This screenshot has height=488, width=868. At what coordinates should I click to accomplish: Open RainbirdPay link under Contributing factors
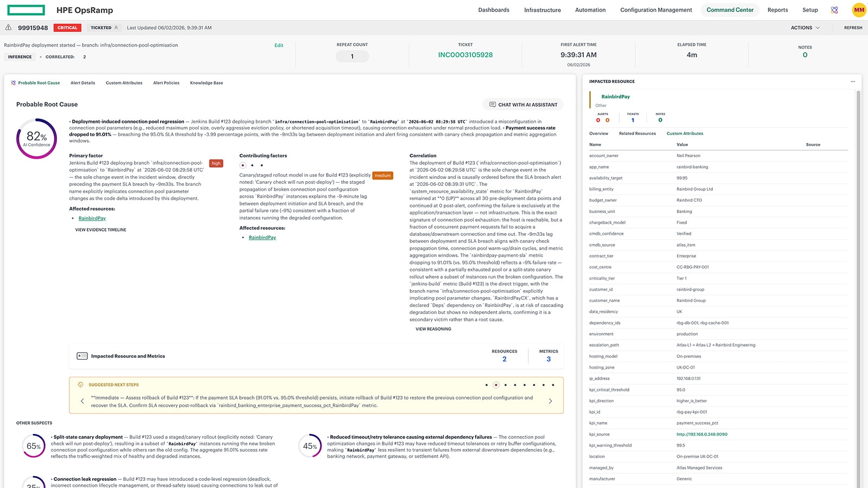coord(263,237)
